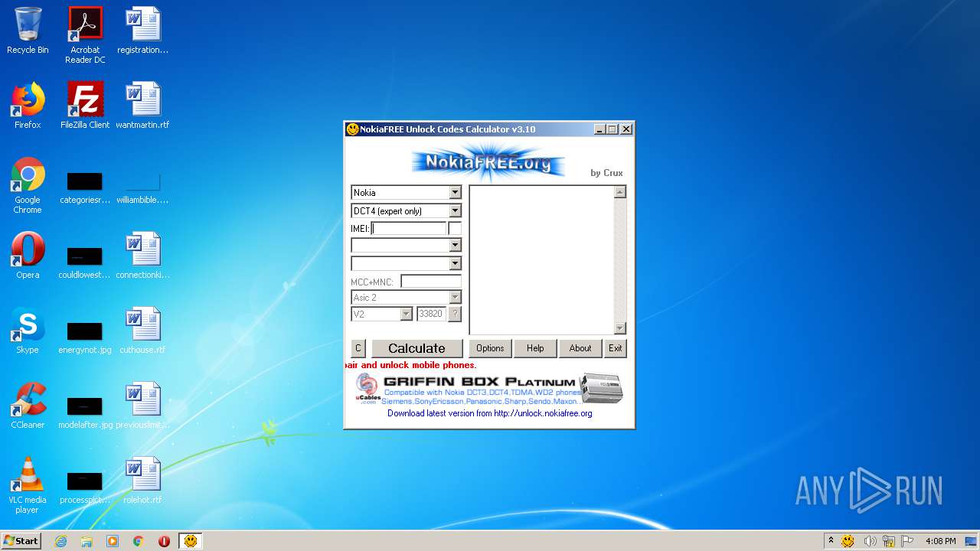Click the uCables.com logo
Image resolution: width=980 pixels, height=551 pixels.
(x=367, y=389)
